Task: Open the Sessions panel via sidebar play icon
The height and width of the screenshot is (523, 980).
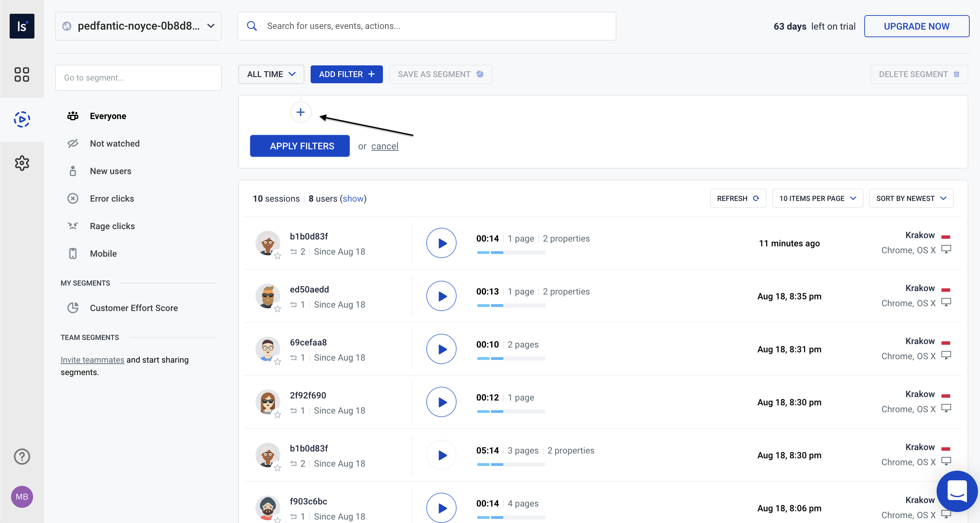Action: 22,119
